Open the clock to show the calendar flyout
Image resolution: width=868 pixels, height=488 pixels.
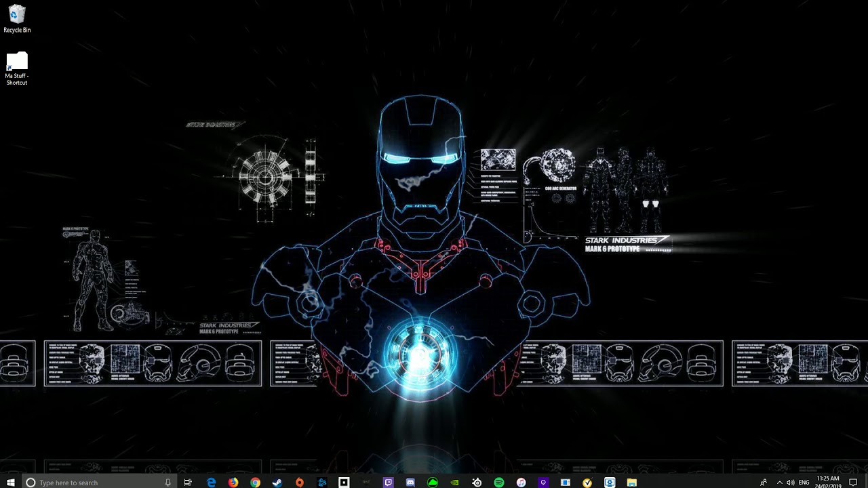point(827,482)
